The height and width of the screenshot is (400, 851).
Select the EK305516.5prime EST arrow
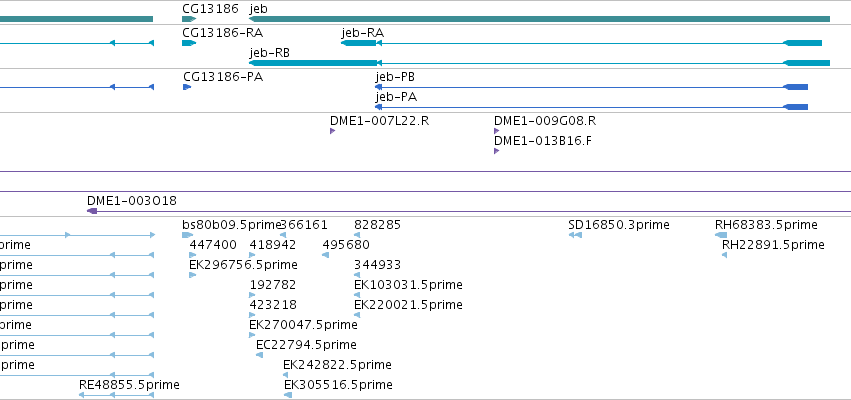[288, 395]
